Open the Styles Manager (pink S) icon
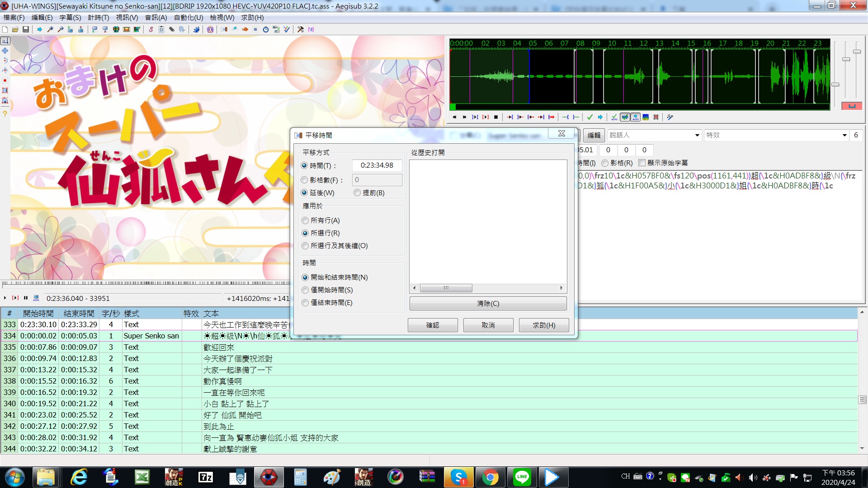 151,29
